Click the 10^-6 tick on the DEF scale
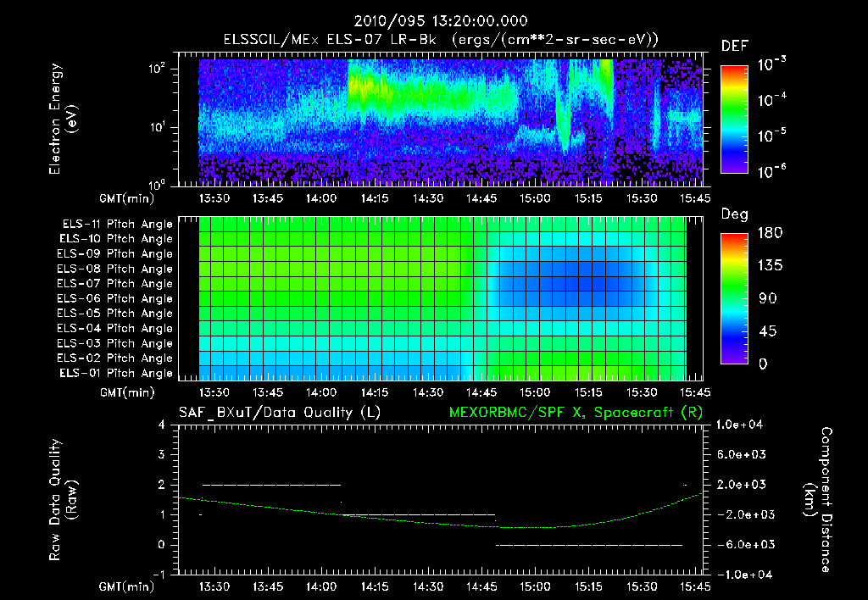 click(772, 170)
